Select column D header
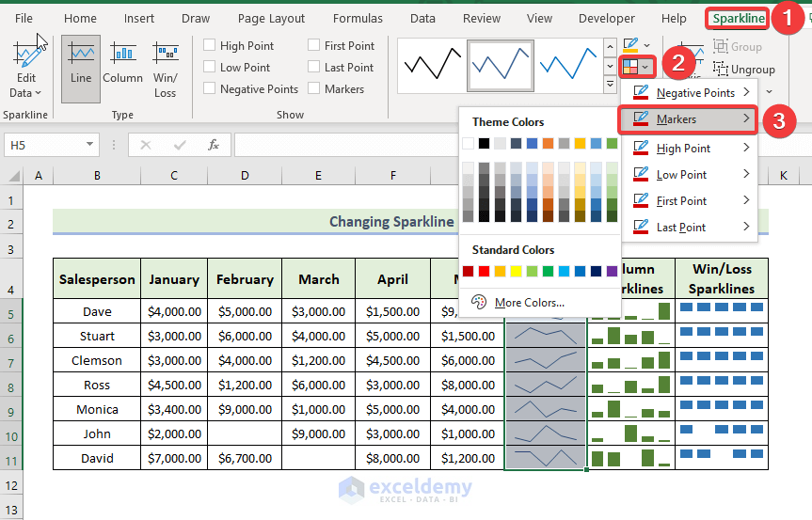 (x=245, y=176)
